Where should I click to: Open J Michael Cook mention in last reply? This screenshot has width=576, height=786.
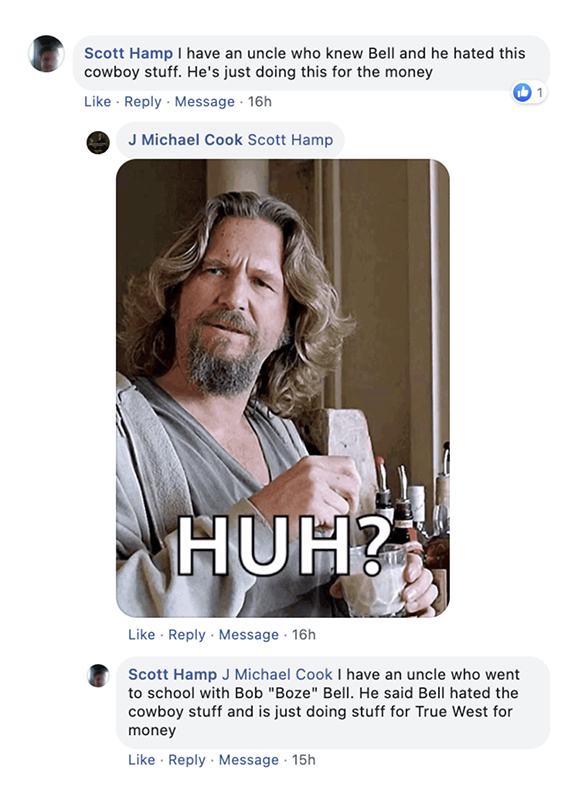pos(277,674)
